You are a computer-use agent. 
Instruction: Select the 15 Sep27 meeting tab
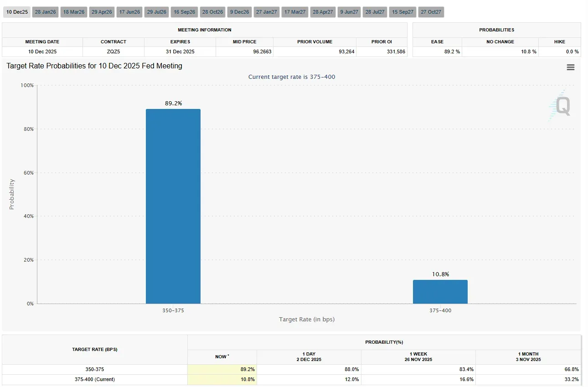click(x=402, y=12)
